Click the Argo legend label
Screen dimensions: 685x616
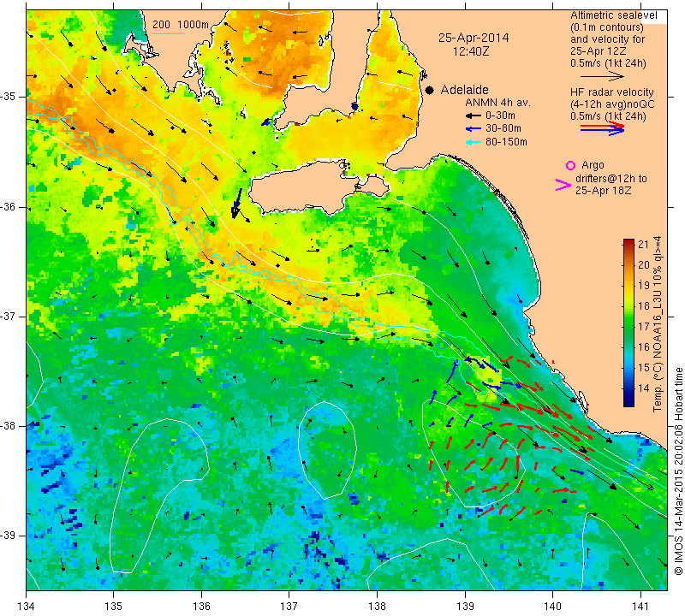tap(593, 165)
